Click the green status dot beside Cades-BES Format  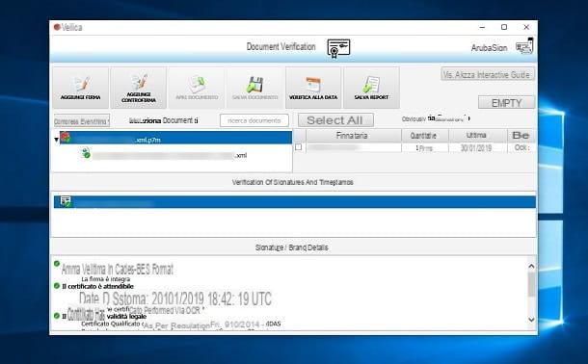pos(57,264)
